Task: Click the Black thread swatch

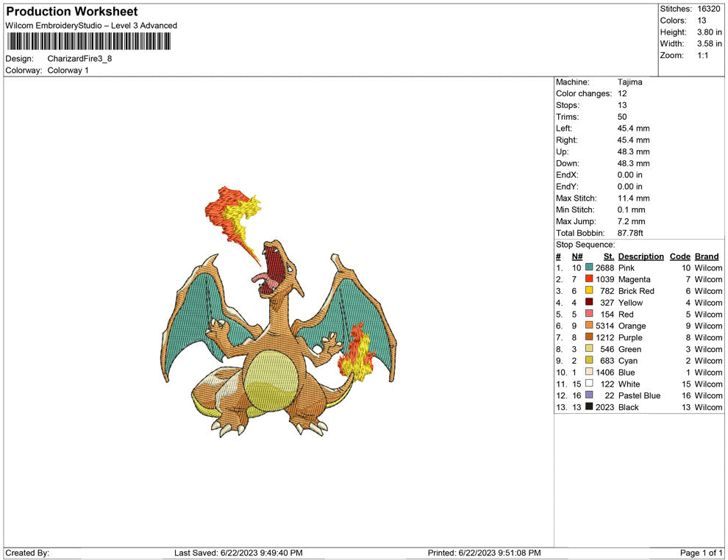Action: 589,407
